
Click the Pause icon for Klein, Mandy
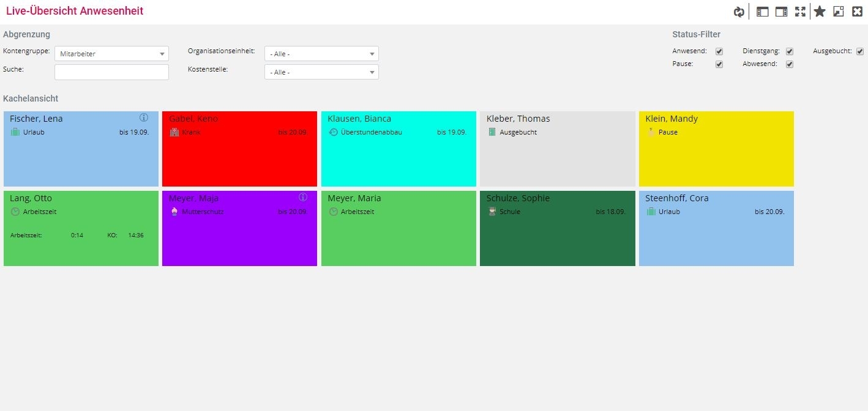point(651,132)
